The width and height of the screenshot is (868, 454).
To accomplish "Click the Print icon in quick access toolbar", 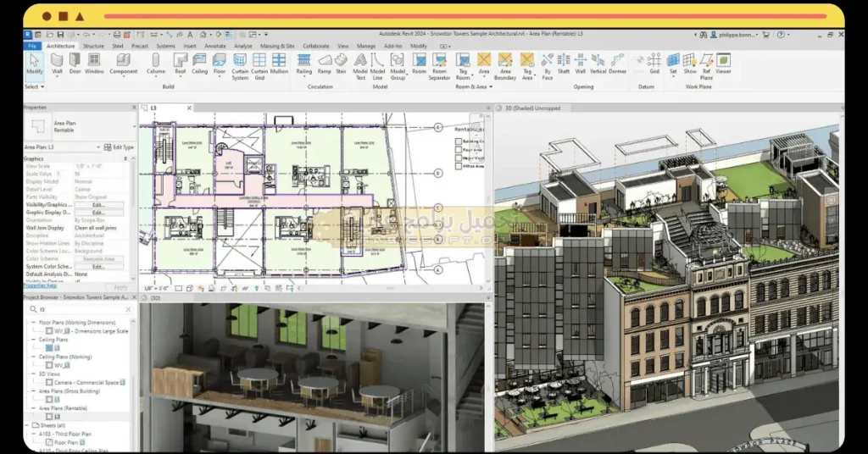I will 117,34.
